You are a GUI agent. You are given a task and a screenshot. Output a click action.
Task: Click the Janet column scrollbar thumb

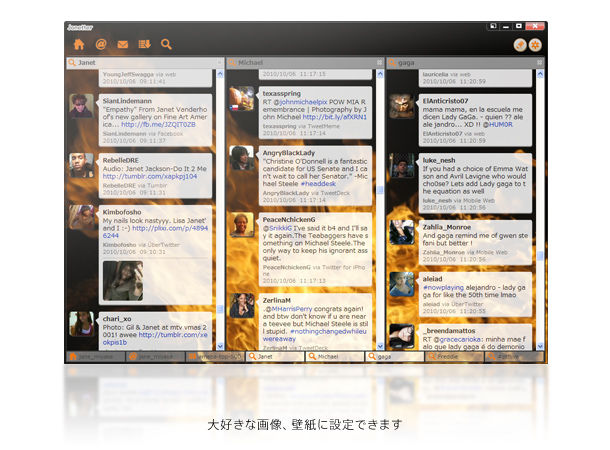point(220,309)
